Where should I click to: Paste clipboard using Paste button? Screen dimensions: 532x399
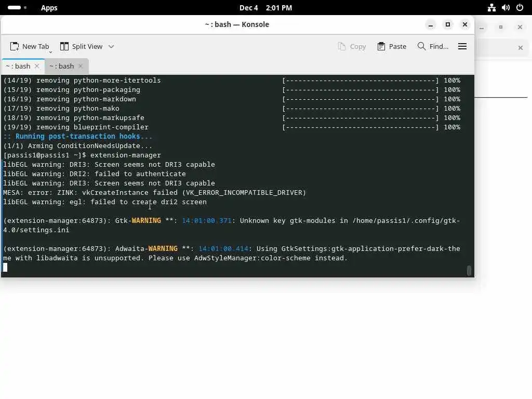(x=392, y=46)
